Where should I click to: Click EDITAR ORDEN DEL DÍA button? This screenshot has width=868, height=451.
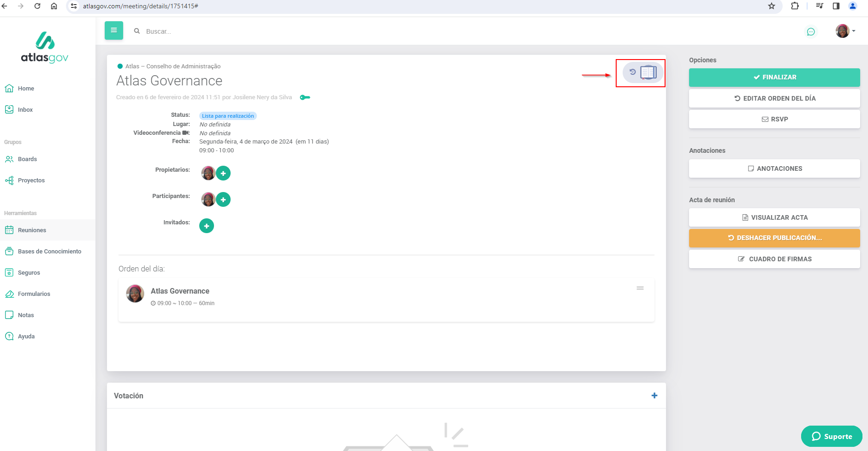[774, 98]
